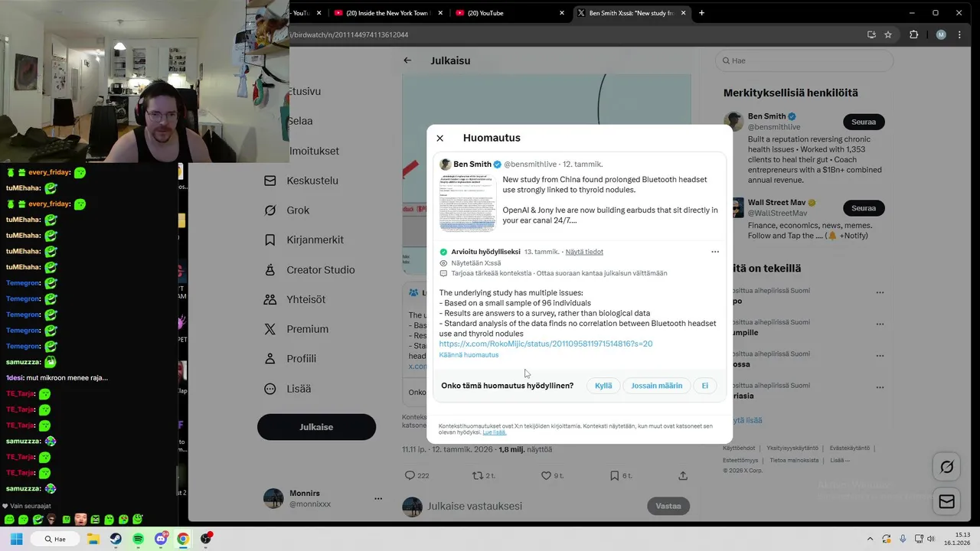Open more options for the first trending topic

pyautogui.click(x=880, y=292)
